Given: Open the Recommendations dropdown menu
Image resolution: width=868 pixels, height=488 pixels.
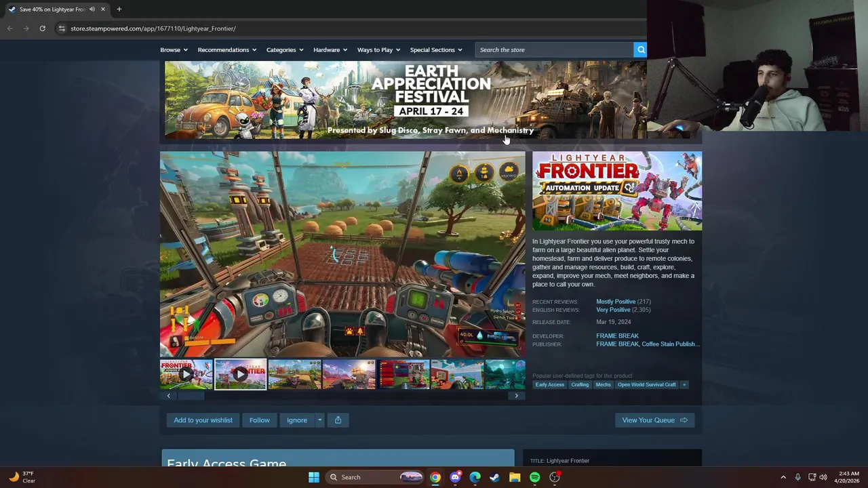Looking at the screenshot, I should [x=226, y=49].
